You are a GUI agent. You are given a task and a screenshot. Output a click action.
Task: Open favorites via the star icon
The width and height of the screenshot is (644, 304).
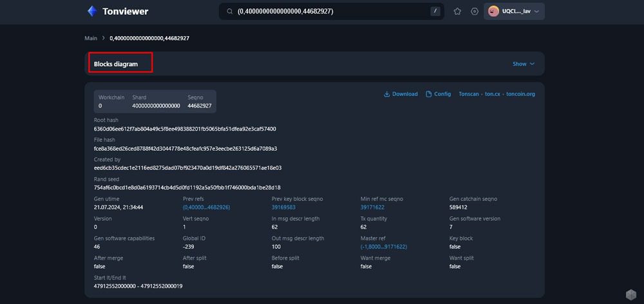(457, 12)
